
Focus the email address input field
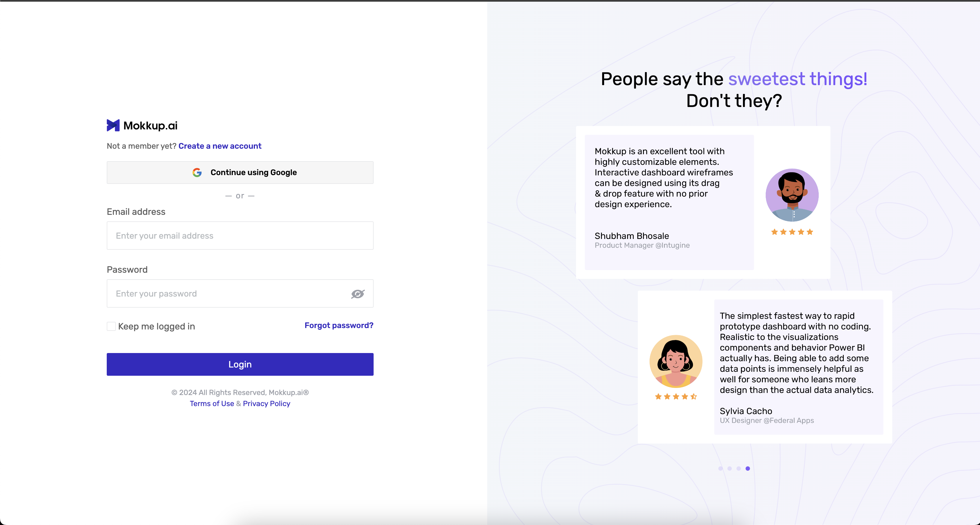[x=240, y=236]
